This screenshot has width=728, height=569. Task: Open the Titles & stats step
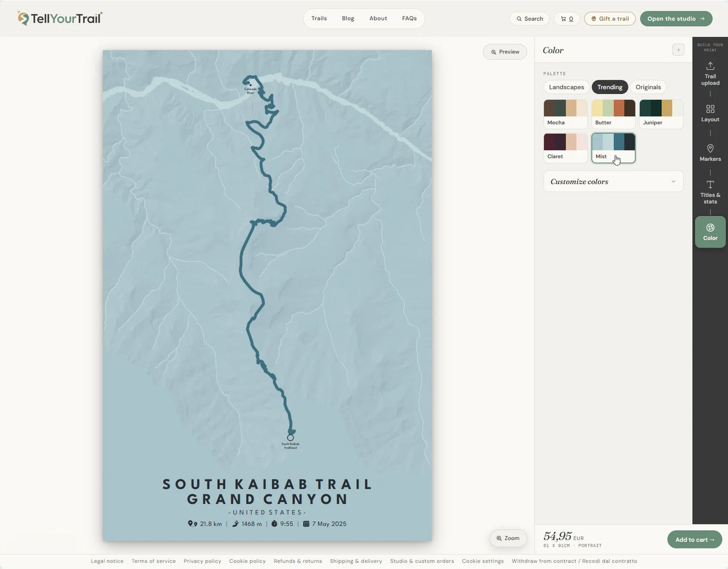tap(710, 192)
